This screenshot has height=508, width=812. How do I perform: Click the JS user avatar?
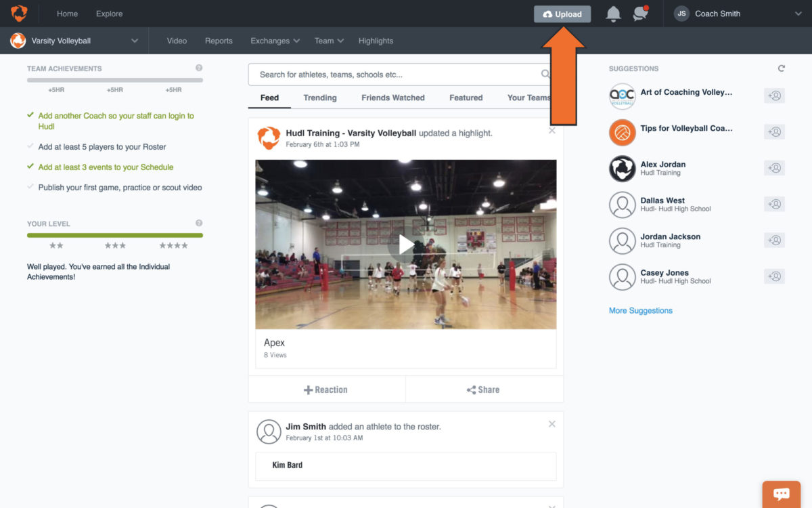[682, 14]
